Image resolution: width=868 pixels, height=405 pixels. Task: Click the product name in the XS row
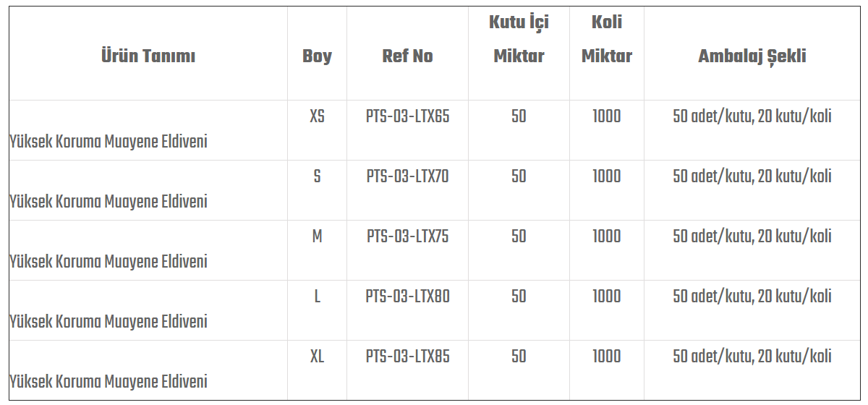(109, 142)
